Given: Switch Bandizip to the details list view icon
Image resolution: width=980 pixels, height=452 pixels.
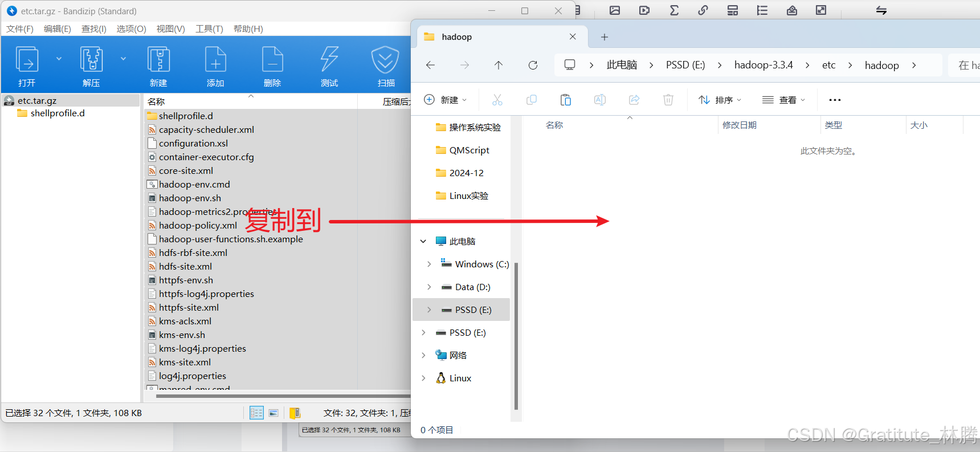Looking at the screenshot, I should pyautogui.click(x=256, y=413).
